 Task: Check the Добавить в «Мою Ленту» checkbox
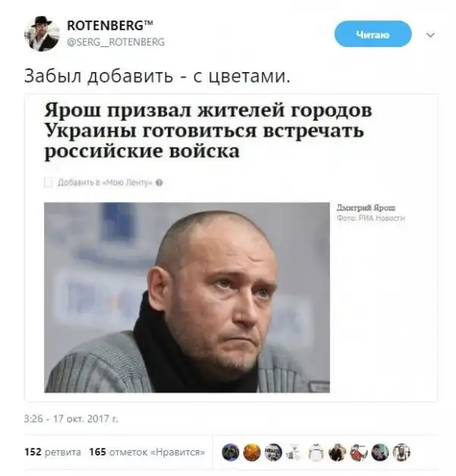pyautogui.click(x=48, y=182)
